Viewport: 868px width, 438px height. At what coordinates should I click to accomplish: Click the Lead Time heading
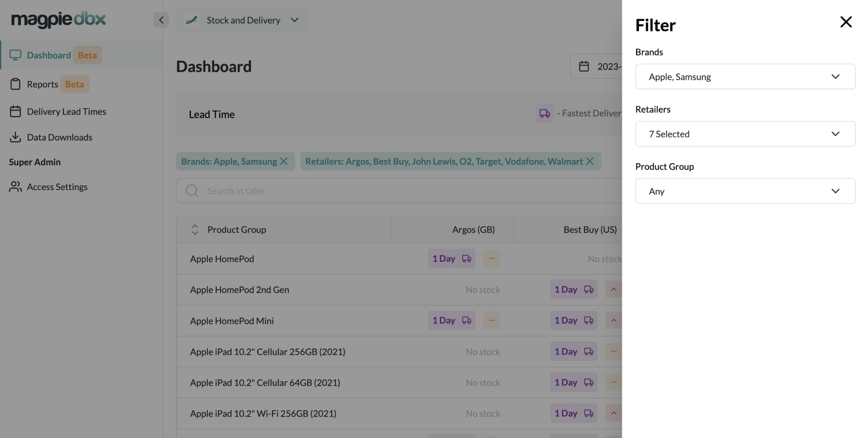pyautogui.click(x=212, y=114)
